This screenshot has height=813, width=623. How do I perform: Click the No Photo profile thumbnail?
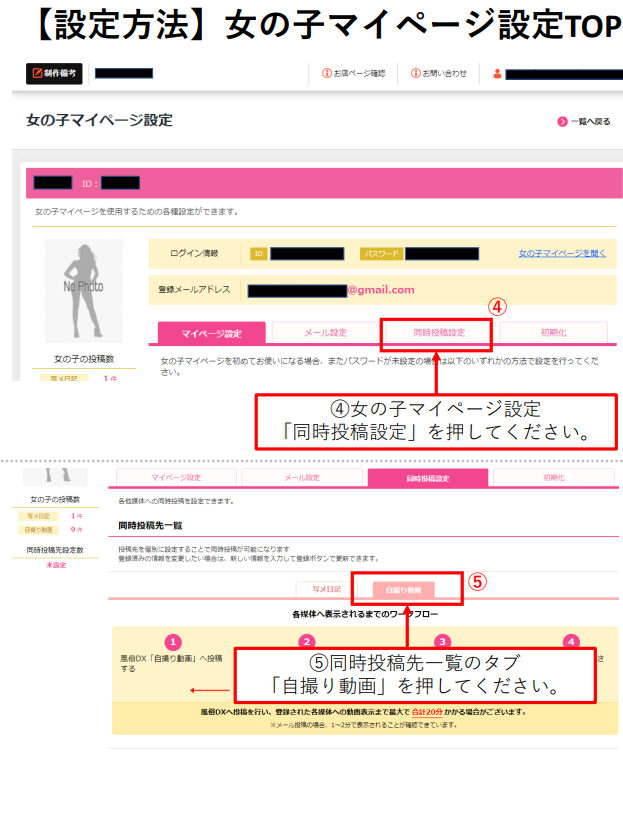coord(84,290)
